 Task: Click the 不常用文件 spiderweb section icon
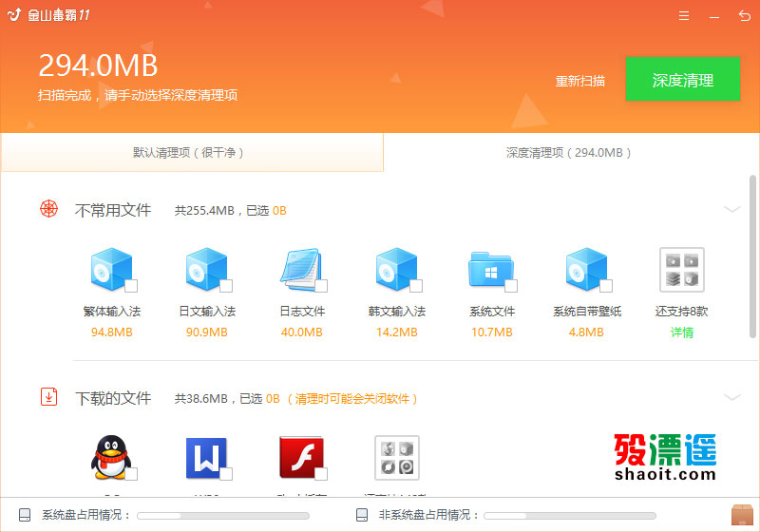[49, 209]
